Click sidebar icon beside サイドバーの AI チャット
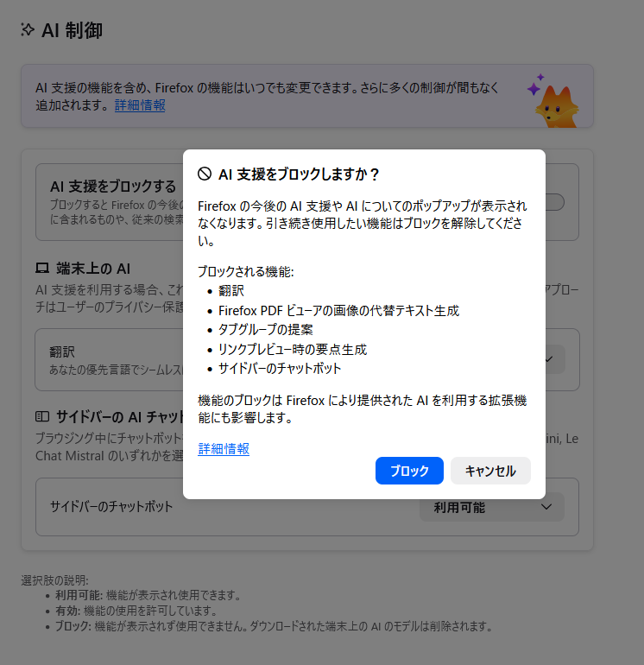The width and height of the screenshot is (644, 665). coord(42,416)
